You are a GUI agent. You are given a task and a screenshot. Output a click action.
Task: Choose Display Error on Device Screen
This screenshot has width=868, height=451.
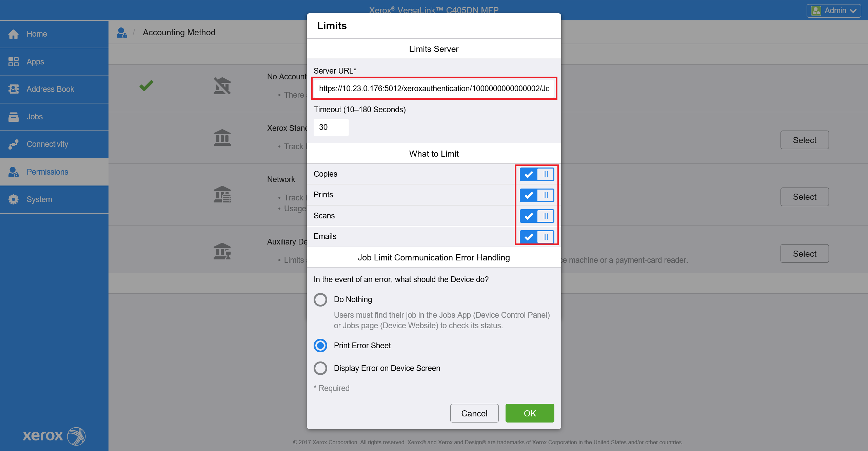pos(320,368)
